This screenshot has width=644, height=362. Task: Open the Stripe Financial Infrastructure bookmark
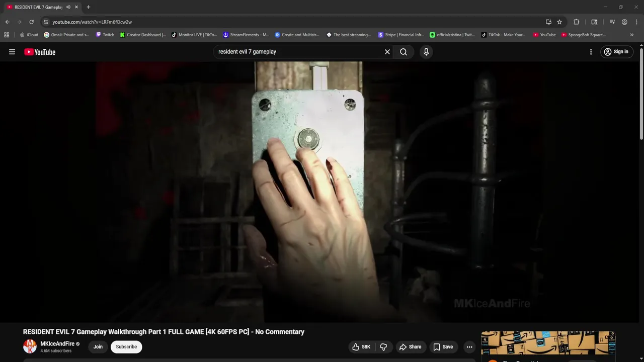click(x=401, y=35)
